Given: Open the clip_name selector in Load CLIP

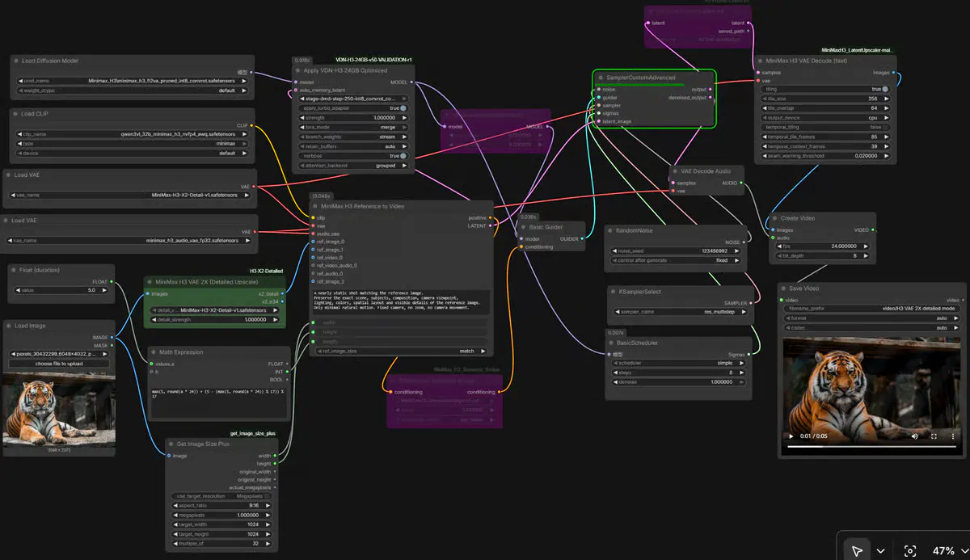Looking at the screenshot, I should [x=133, y=133].
